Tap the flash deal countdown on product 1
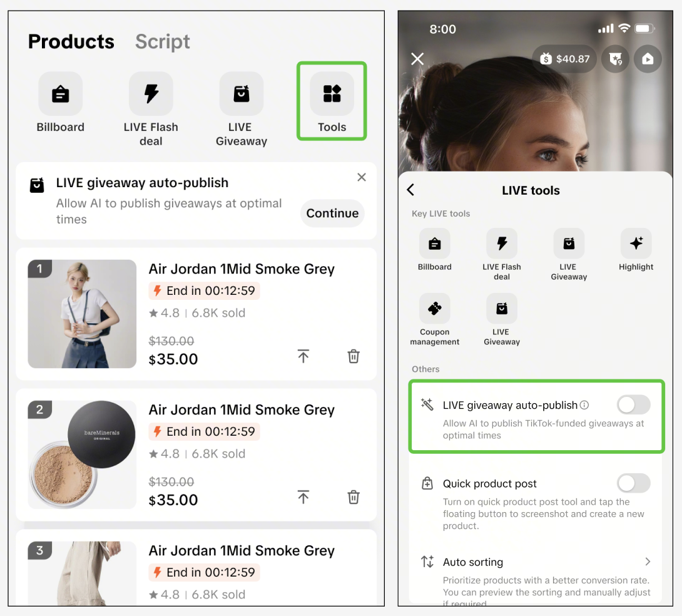Viewport: 682px width, 616px height. coord(205,290)
